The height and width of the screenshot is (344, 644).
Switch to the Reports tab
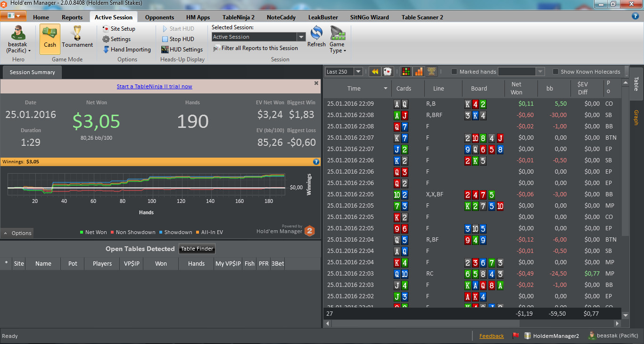[x=72, y=17]
